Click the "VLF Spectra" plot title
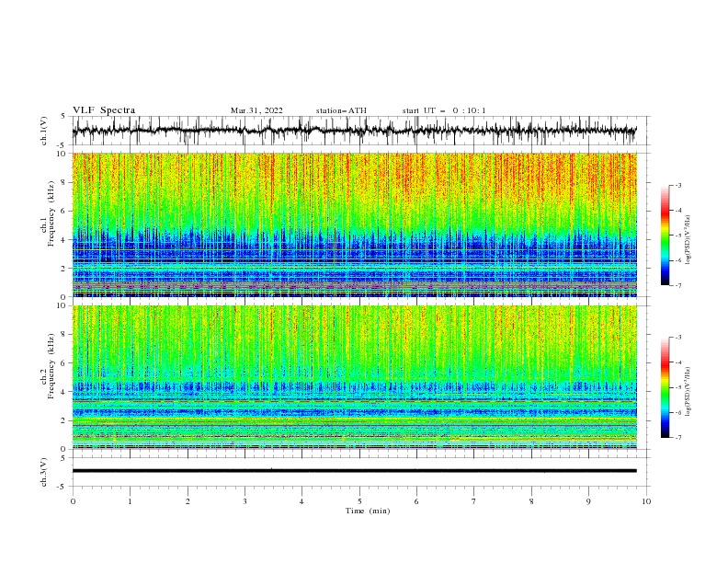Image resolution: width=728 pixels, height=563 pixels. pyautogui.click(x=104, y=110)
